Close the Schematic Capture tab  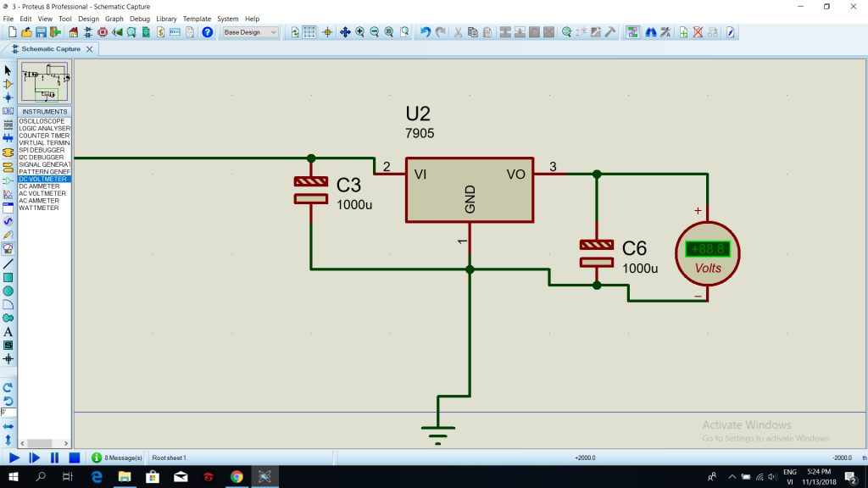tap(89, 49)
